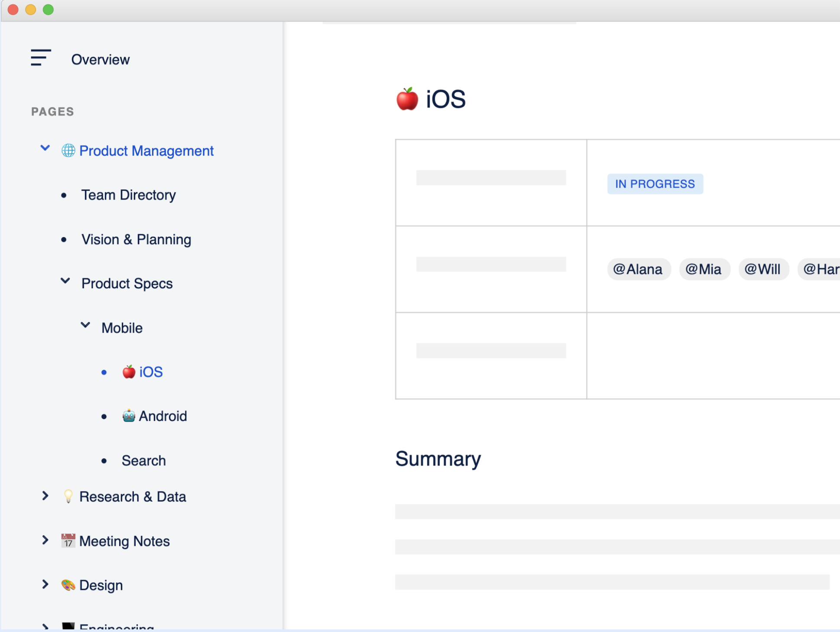Expand the Research & Data section

[45, 496]
